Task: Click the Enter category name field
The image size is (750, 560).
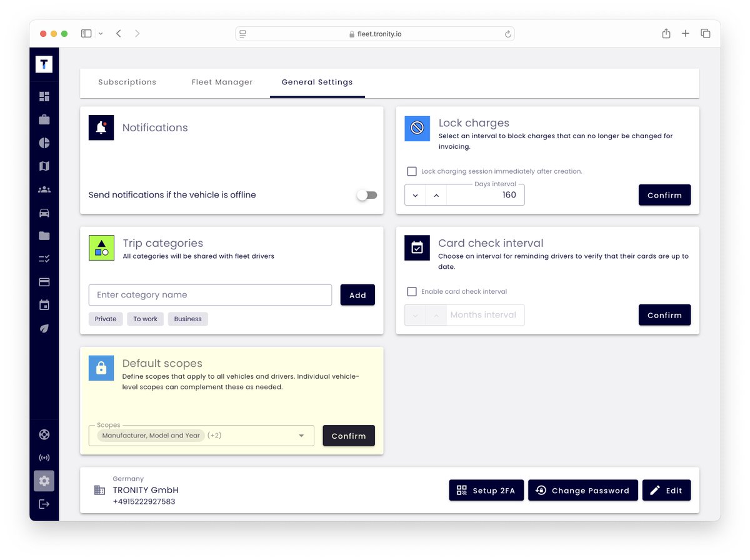Action: (x=210, y=295)
